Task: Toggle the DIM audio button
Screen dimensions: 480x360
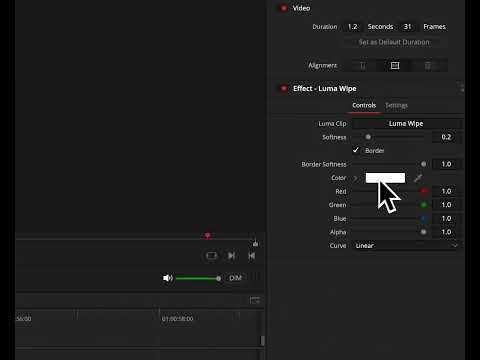Action: tap(235, 278)
